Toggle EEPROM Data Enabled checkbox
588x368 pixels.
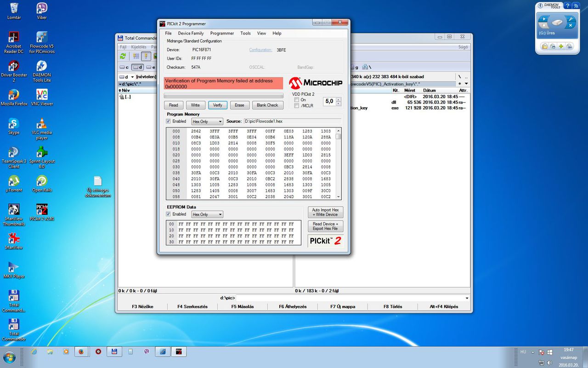coord(168,214)
